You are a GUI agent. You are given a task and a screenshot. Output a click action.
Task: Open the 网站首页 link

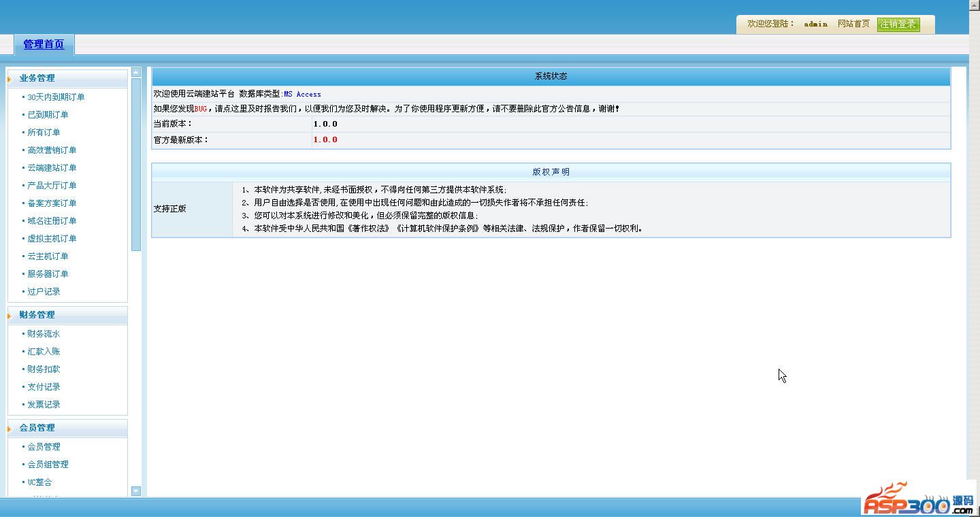click(x=853, y=24)
